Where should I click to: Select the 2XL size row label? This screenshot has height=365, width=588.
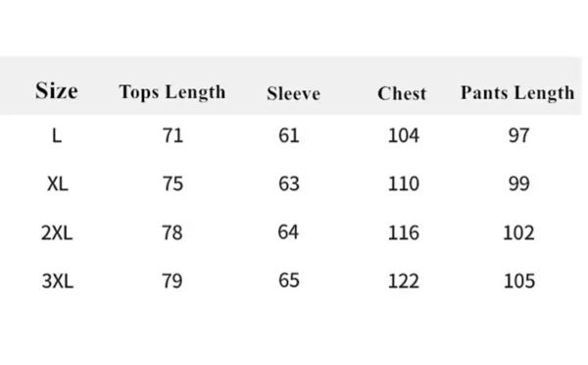pyautogui.click(x=57, y=233)
